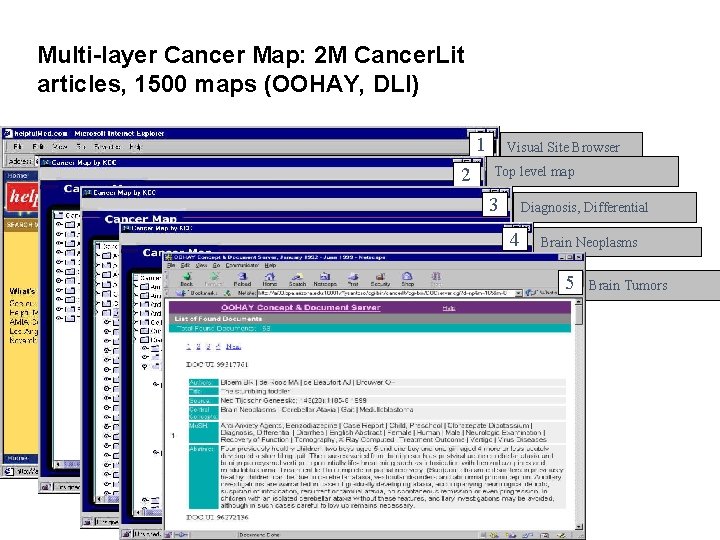The height and width of the screenshot is (540, 720).
Task: Open Go menu in Netscape window
Action: (216, 265)
